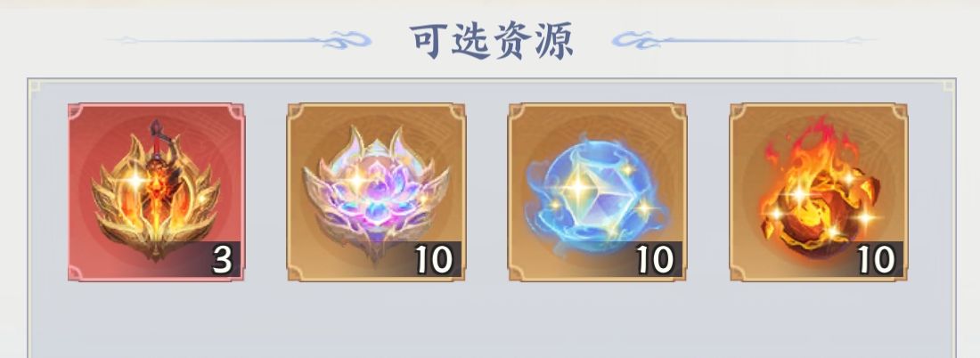This screenshot has width=980, height=358.
Task: Select the burning fire rock item
Action: [x=819, y=191]
